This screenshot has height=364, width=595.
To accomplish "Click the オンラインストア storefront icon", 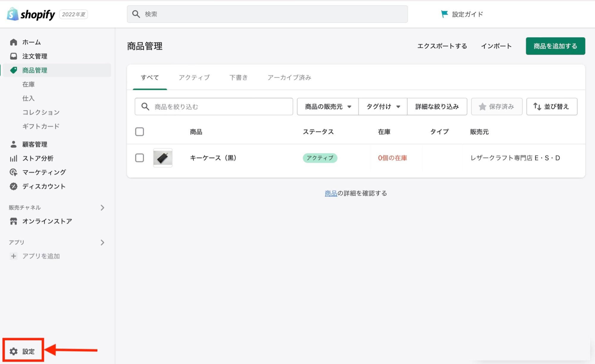I will point(13,221).
